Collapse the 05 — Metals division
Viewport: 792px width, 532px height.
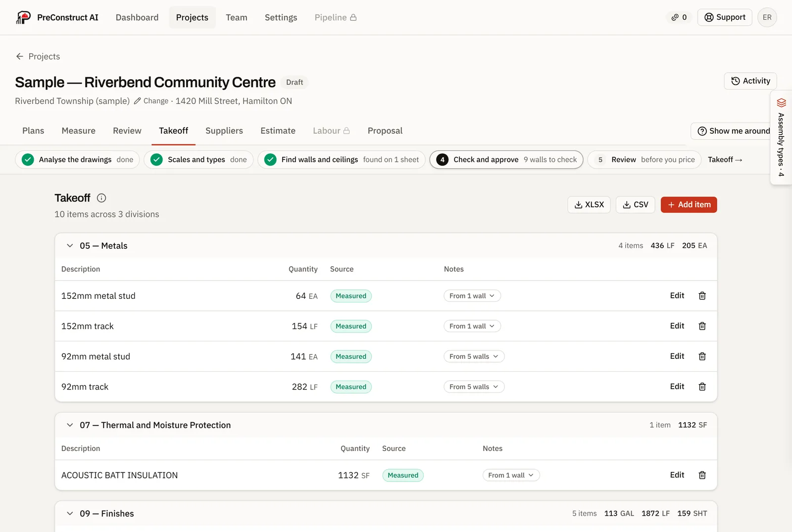[x=70, y=245]
